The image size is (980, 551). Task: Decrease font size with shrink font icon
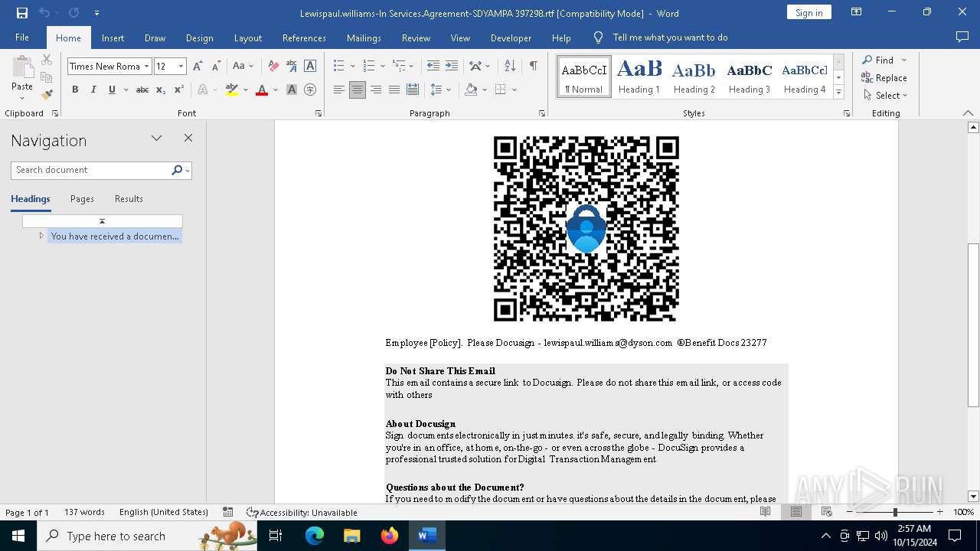217,67
